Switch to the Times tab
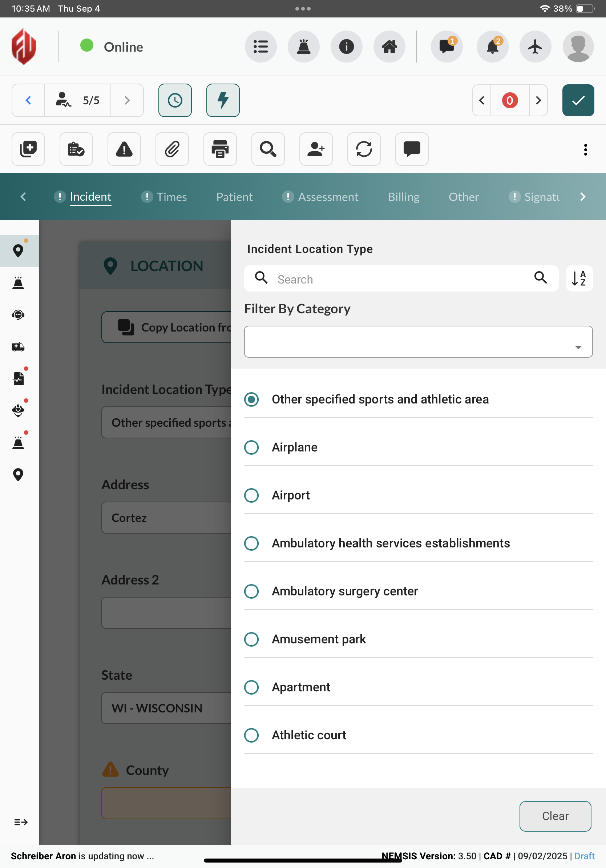Image resolution: width=606 pixels, height=868 pixels. 171,197
